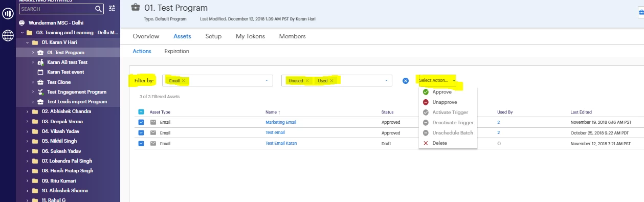Remove the Unused filter chip
This screenshot has width=644, height=202.
point(307,81)
